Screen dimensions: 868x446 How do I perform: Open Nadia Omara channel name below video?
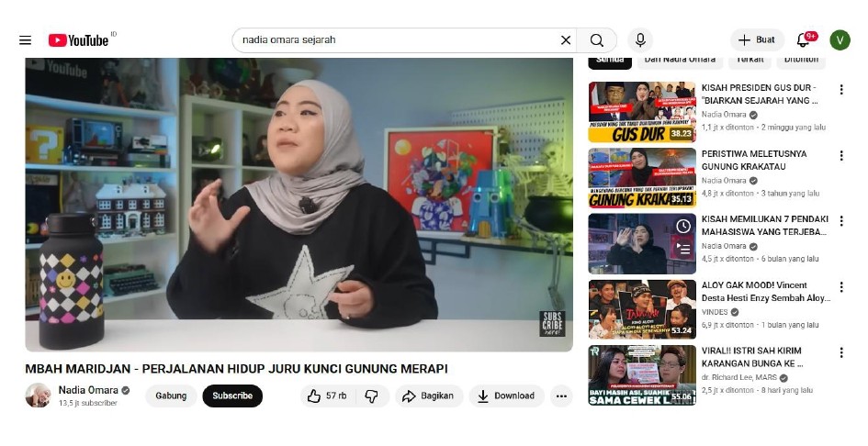[x=88, y=390]
